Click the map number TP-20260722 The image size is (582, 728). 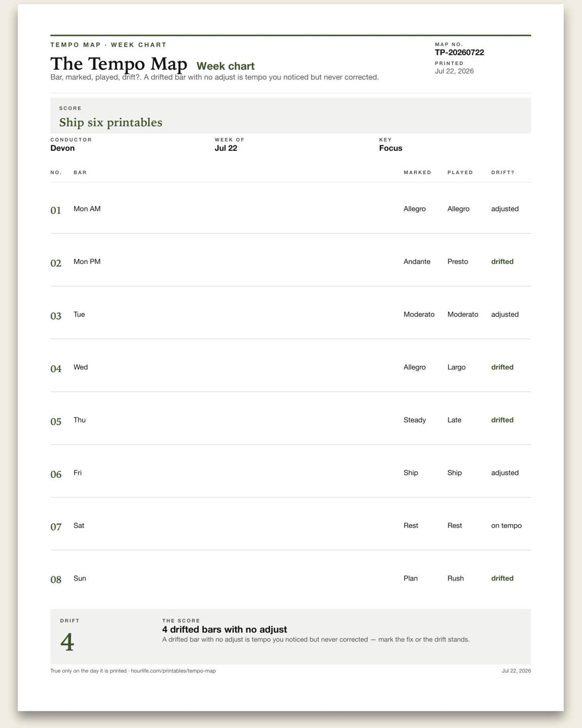459,52
